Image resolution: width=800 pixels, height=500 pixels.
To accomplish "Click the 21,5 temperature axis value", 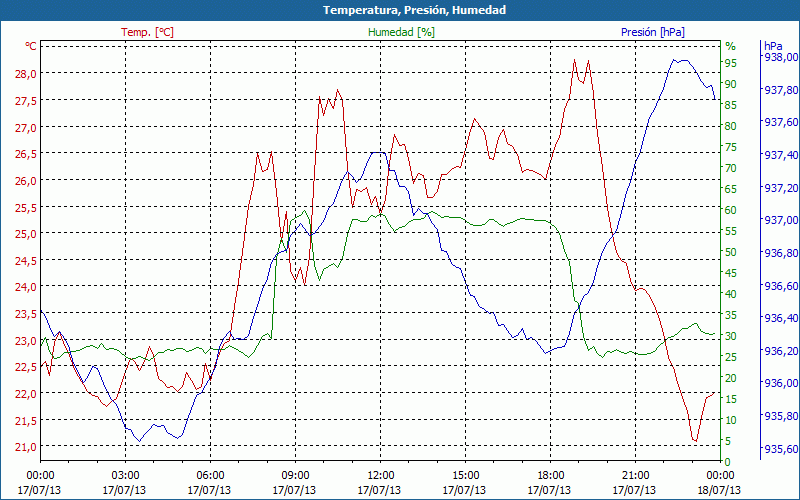I will [x=27, y=420].
